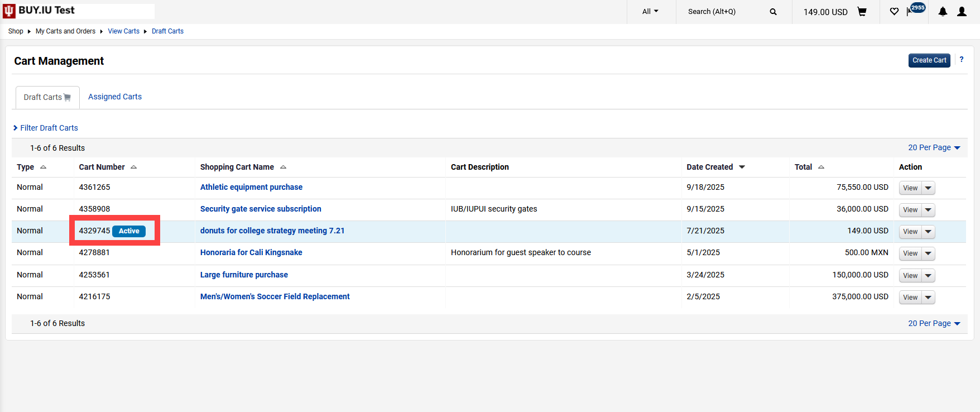
Task: Click the Search (Alt+Q) input field
Action: [726, 12]
